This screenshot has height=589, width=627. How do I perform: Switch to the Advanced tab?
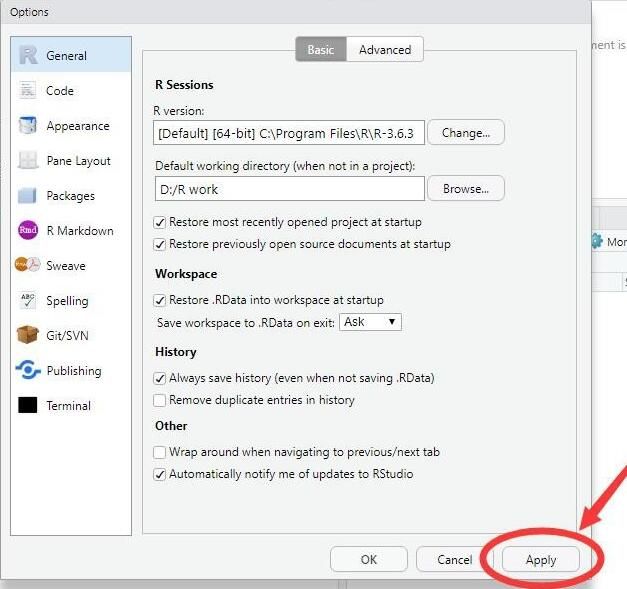385,50
